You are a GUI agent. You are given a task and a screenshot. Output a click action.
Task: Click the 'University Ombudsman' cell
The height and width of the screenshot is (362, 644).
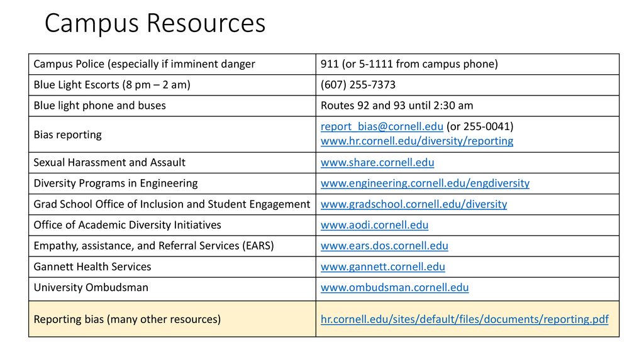point(172,289)
